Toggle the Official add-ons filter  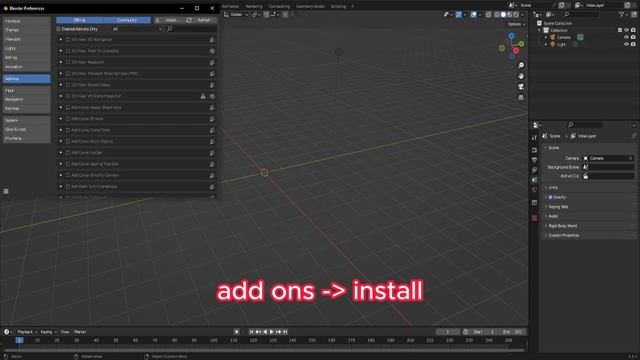(80, 20)
